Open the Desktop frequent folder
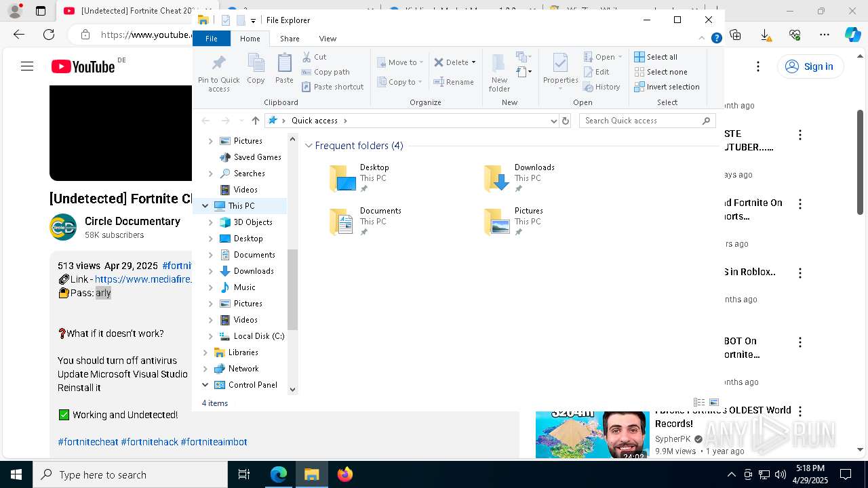 pyautogui.click(x=359, y=178)
